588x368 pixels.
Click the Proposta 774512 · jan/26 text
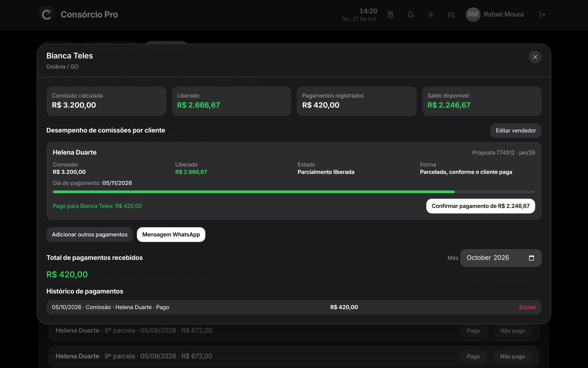coord(503,153)
